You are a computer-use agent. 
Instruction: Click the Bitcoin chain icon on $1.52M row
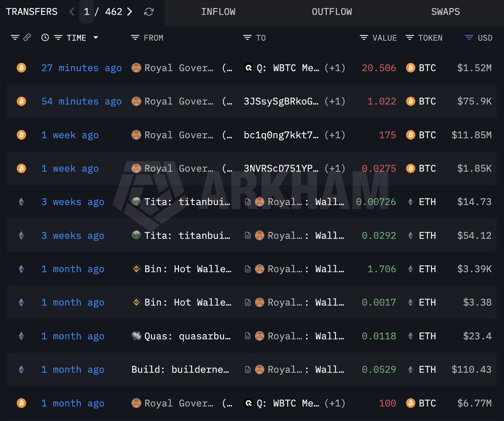pos(21,68)
